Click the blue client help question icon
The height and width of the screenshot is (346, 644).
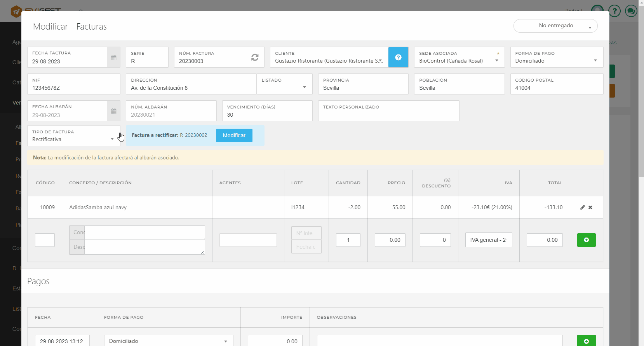coord(398,58)
